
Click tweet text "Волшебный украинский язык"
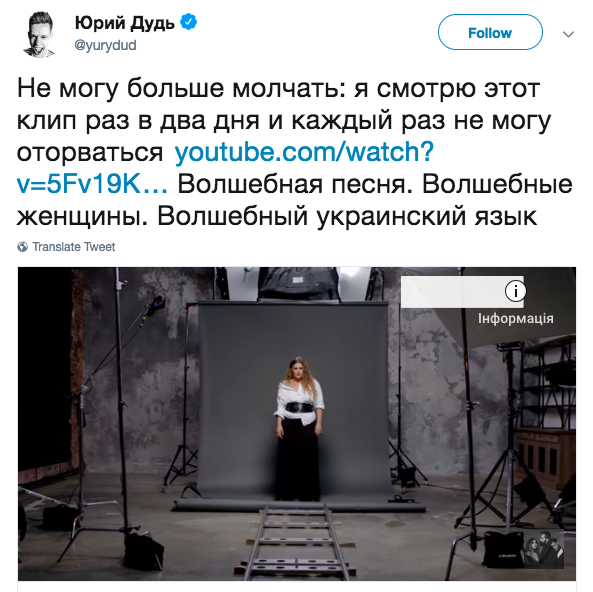click(346, 217)
